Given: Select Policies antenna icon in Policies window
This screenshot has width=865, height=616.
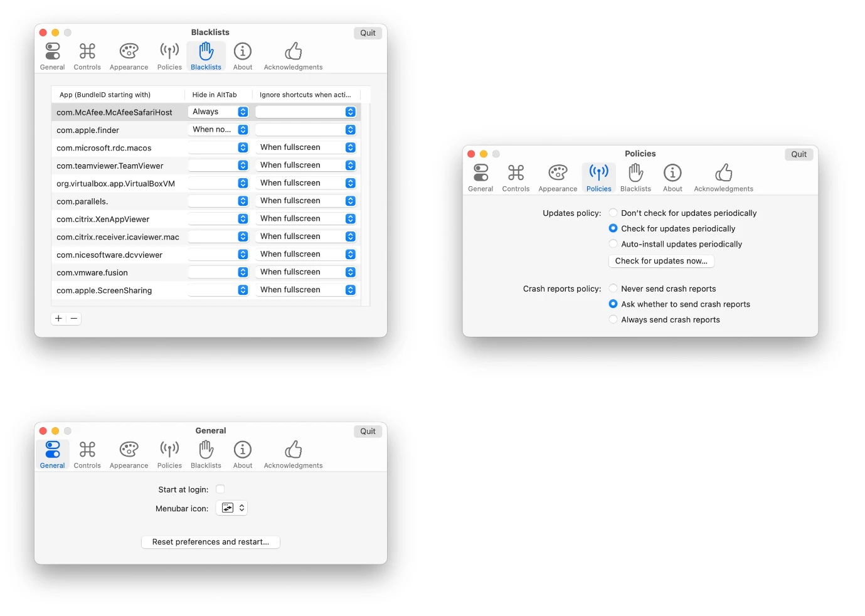Looking at the screenshot, I should 599,173.
